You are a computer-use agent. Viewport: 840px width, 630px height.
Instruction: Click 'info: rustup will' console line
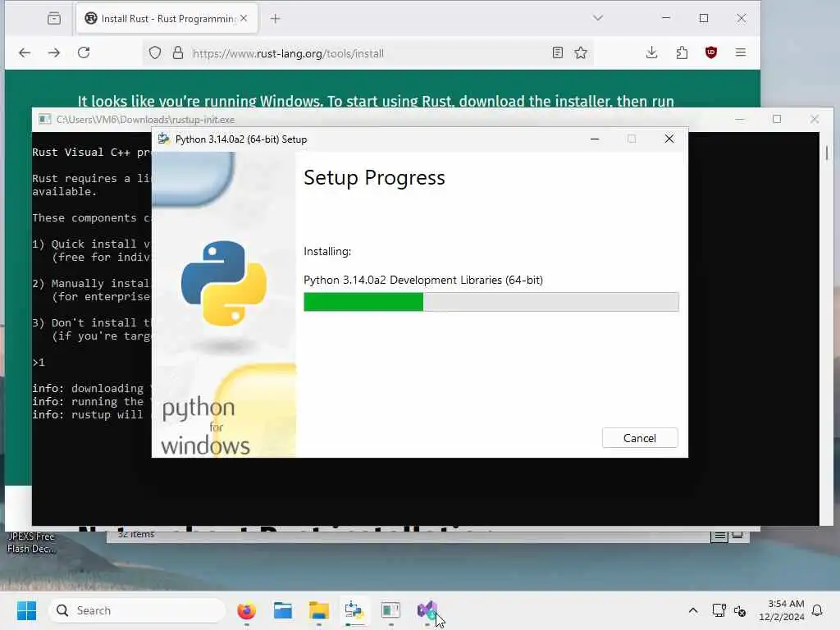click(x=88, y=414)
